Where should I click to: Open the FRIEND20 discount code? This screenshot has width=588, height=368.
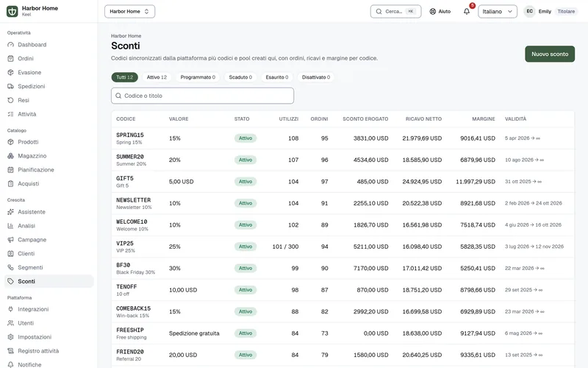130,352
